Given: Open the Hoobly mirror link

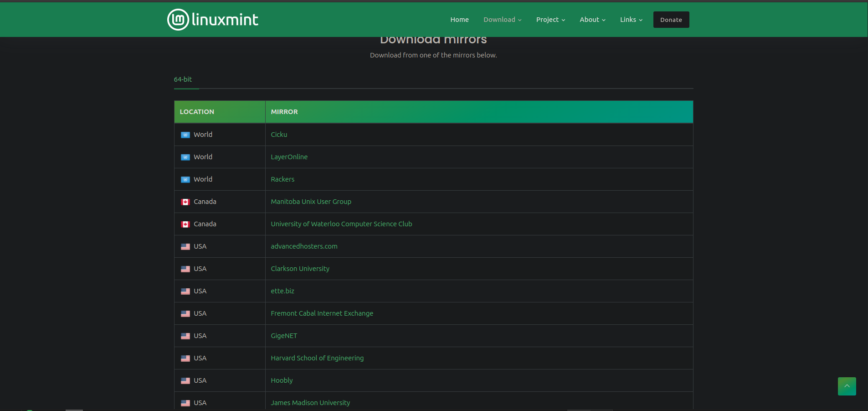Looking at the screenshot, I should point(282,380).
